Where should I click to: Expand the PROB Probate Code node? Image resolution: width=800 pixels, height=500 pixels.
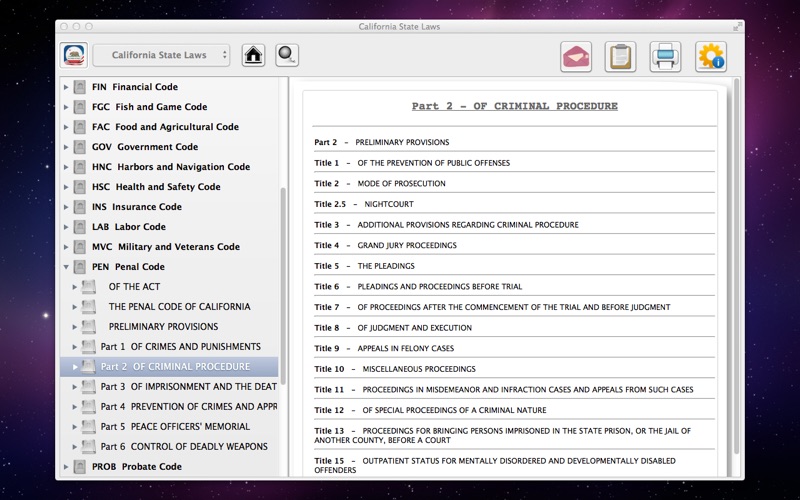coord(66,467)
